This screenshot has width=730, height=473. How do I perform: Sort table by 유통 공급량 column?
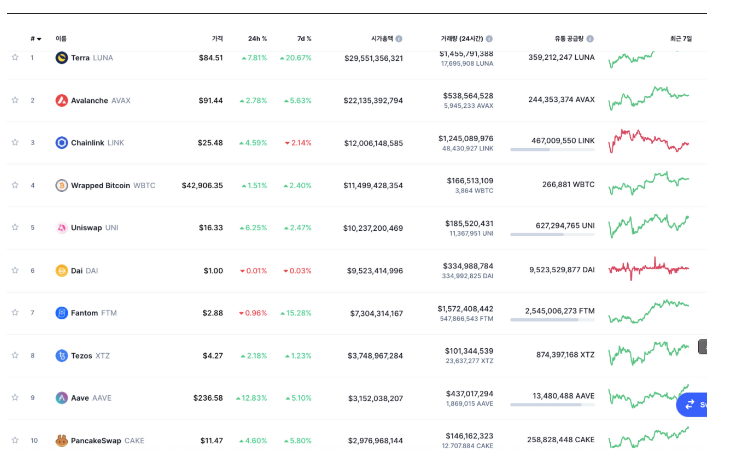click(569, 39)
